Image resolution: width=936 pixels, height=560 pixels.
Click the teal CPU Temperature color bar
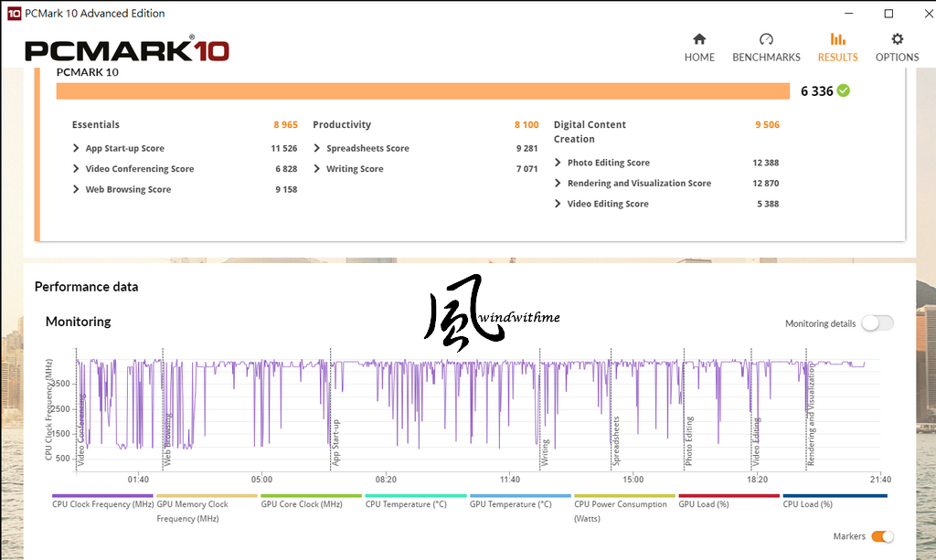(x=416, y=495)
